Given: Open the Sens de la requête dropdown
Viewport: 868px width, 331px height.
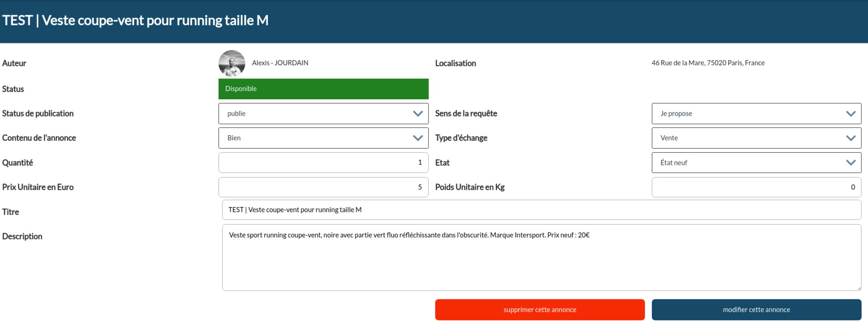Looking at the screenshot, I should pyautogui.click(x=756, y=114).
